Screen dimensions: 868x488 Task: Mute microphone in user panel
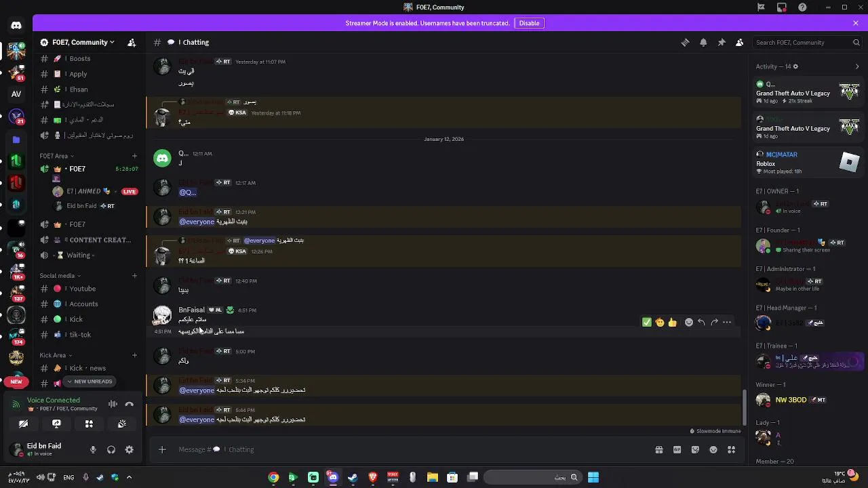pos(93,449)
